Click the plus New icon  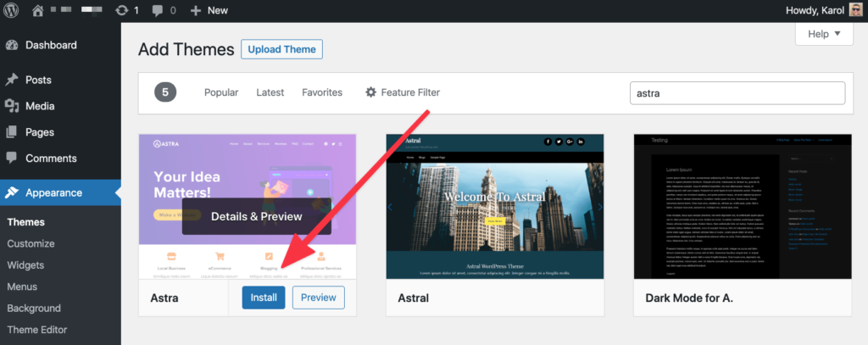point(196,10)
